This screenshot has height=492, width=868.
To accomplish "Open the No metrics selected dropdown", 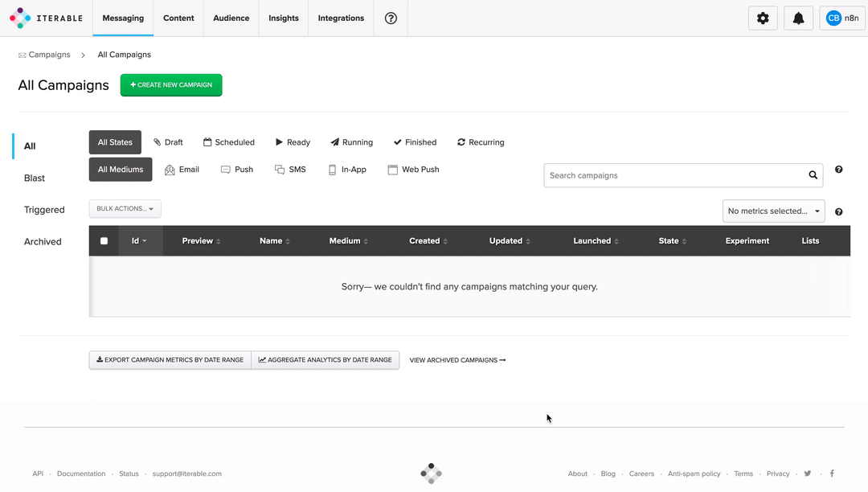I will click(x=773, y=211).
